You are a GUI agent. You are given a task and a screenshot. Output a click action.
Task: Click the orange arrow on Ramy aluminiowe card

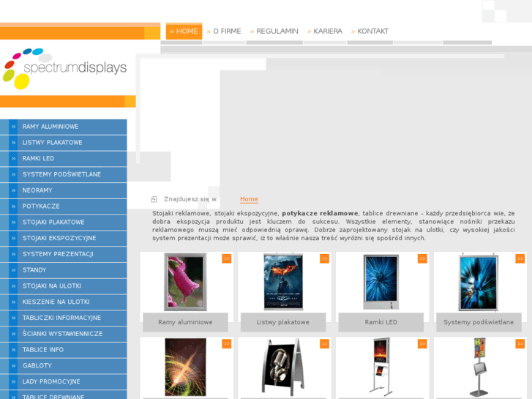(227, 258)
